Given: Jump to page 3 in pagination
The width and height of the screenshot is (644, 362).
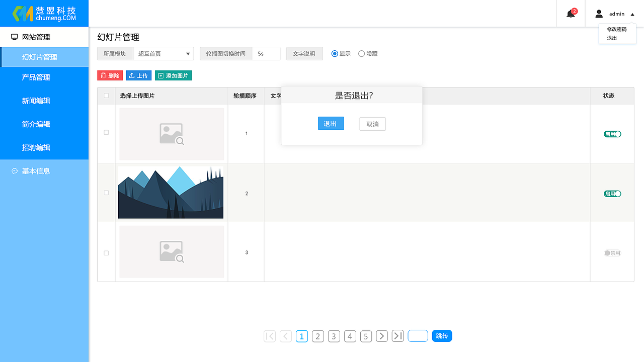Looking at the screenshot, I should (x=334, y=336).
